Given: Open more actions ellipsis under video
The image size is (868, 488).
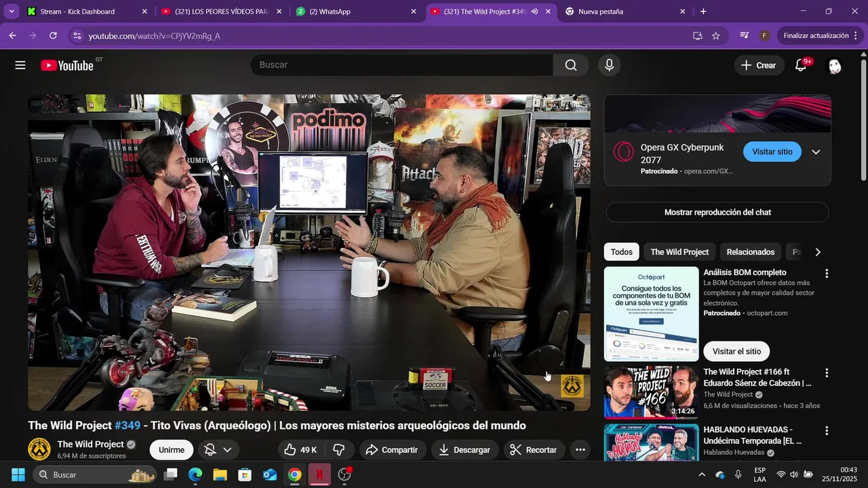Looking at the screenshot, I should point(580,449).
